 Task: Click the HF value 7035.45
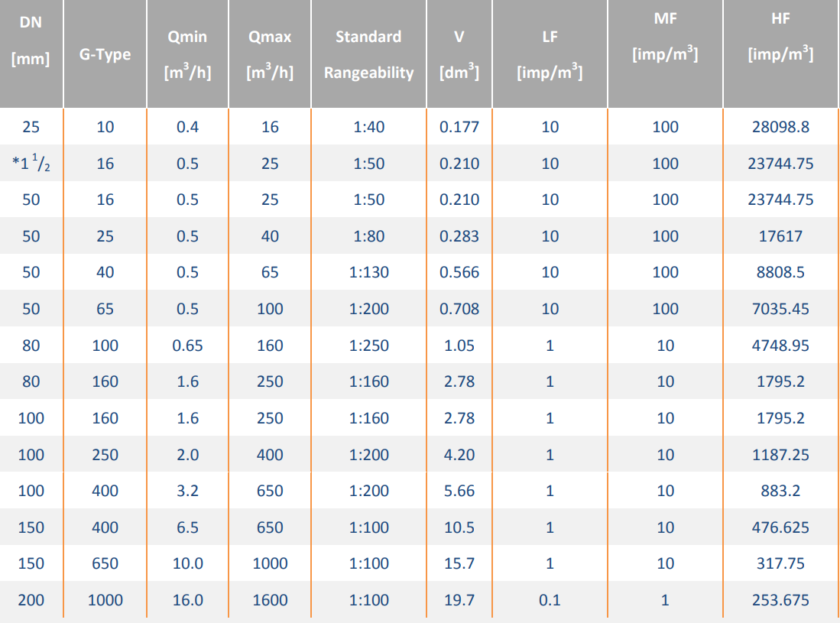780,309
